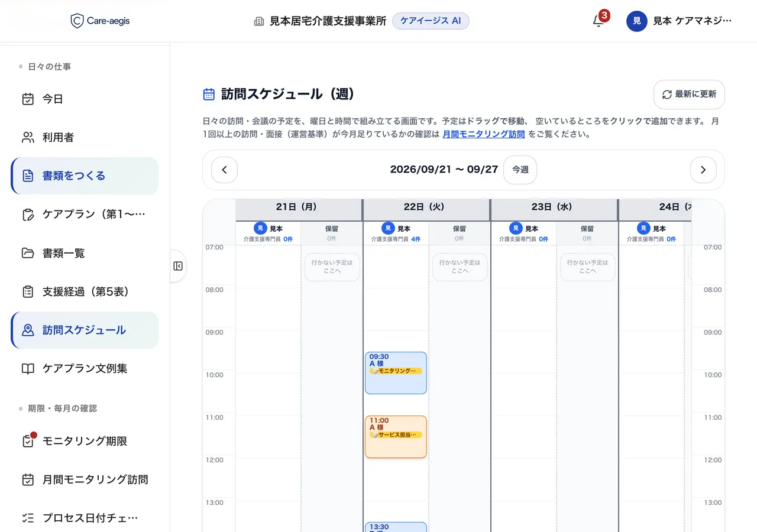The height and width of the screenshot is (532, 757).
Task: Click the ケアプラン clipboard-pen icon
Action: [28, 215]
